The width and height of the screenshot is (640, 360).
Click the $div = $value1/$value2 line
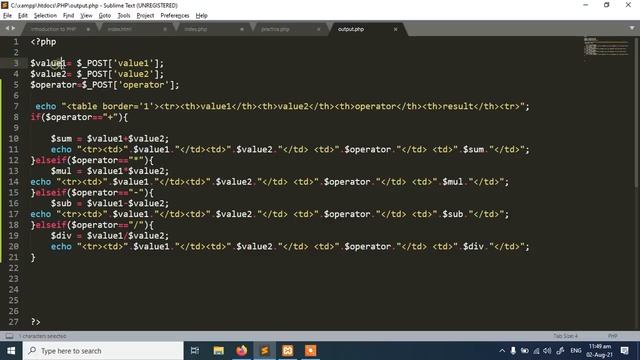(109, 236)
